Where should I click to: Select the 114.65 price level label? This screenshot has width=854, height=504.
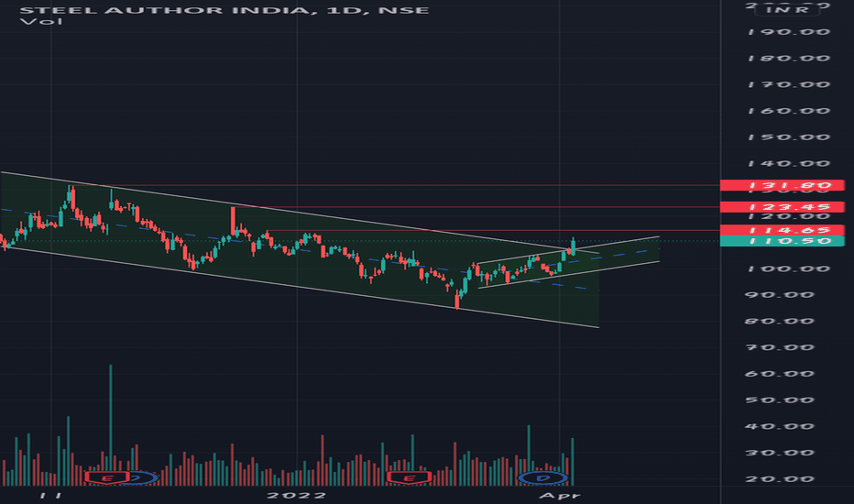pos(783,230)
